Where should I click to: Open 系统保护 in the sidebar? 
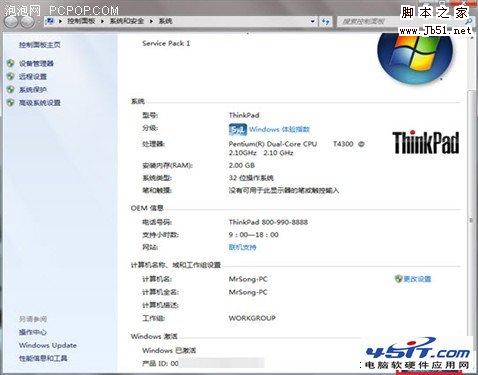[33, 89]
